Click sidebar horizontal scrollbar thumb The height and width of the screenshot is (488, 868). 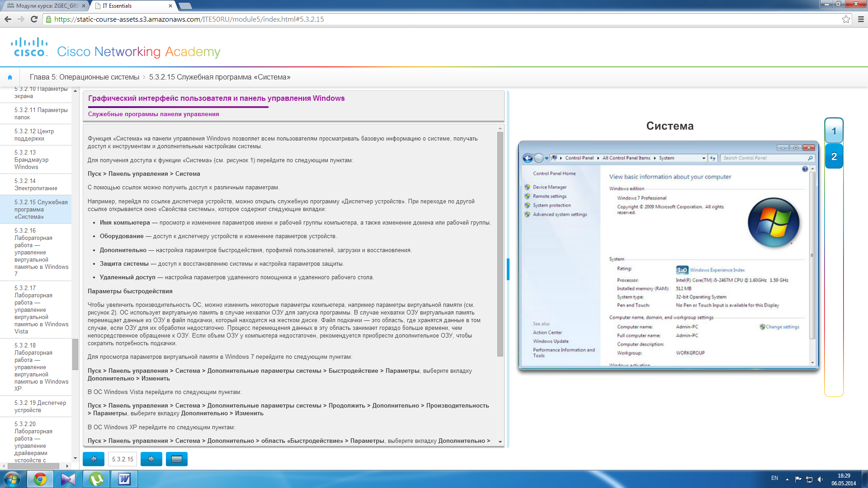click(x=33, y=466)
